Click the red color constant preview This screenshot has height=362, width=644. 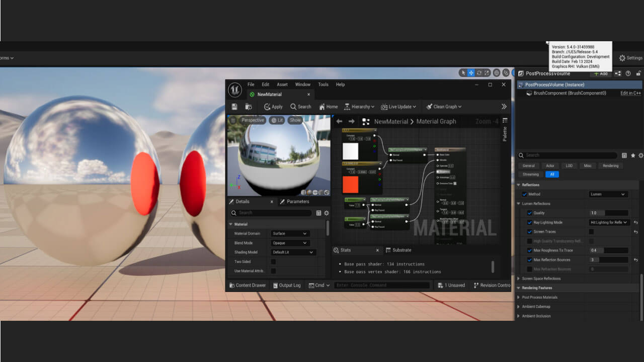pyautogui.click(x=350, y=185)
